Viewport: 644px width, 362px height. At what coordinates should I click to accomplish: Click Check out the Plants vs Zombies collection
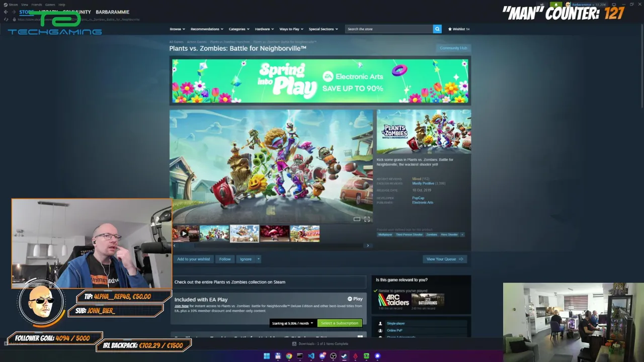click(x=268, y=282)
